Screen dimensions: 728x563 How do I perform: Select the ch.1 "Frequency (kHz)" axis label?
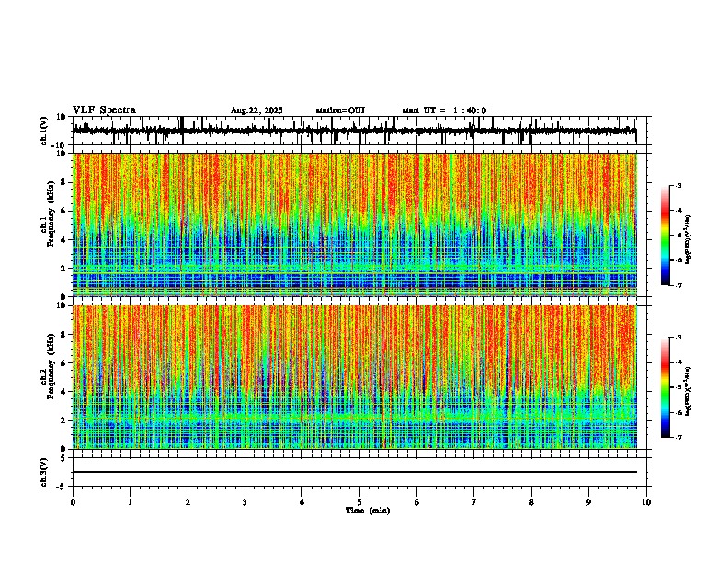[x=51, y=213]
